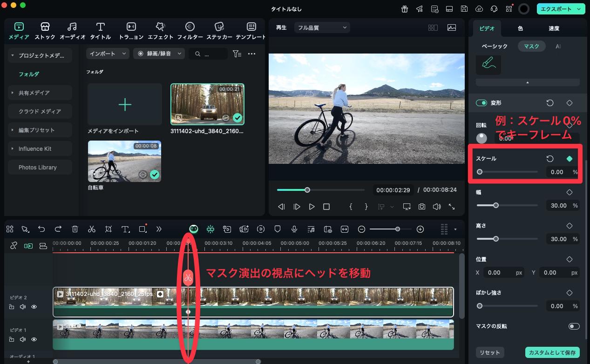Zoom out timeline with minus button
Image resolution: width=590 pixels, height=364 pixels.
[362, 229]
